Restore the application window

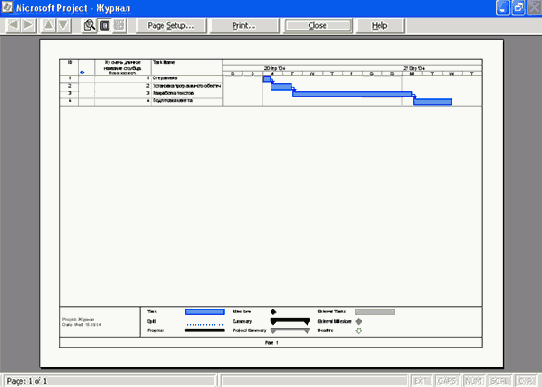[518, 8]
